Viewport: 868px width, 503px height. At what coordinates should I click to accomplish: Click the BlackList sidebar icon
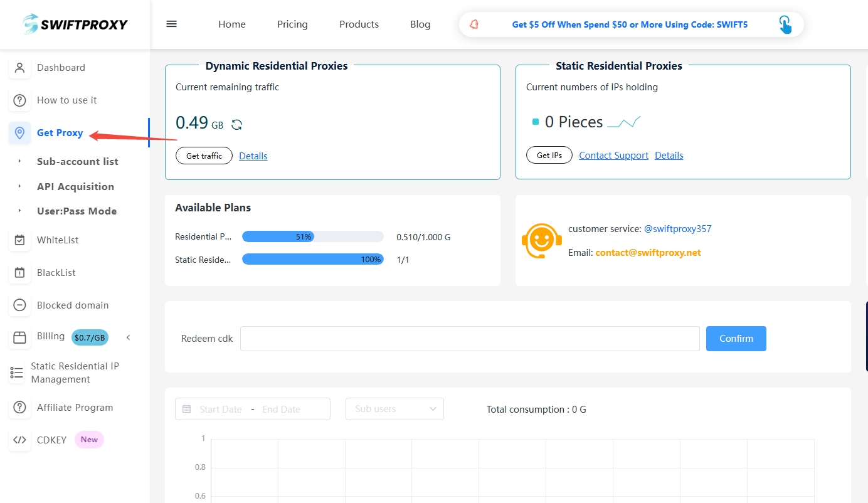point(19,273)
